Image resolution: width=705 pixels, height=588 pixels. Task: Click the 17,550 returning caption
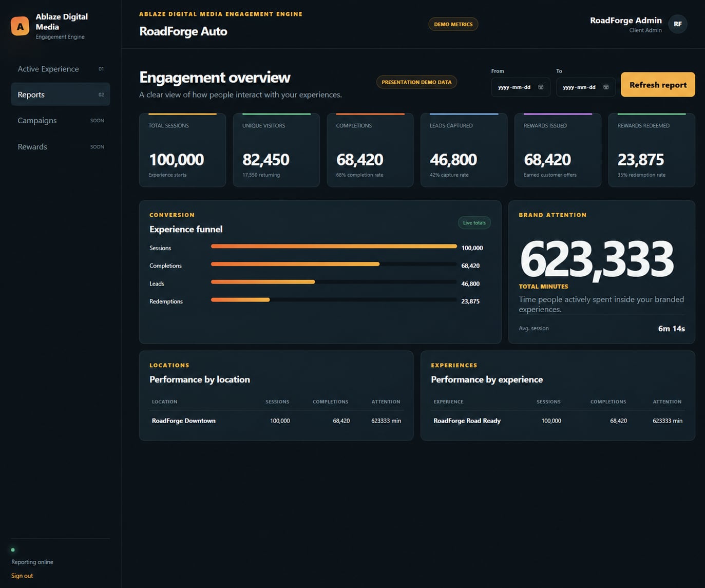tap(261, 175)
